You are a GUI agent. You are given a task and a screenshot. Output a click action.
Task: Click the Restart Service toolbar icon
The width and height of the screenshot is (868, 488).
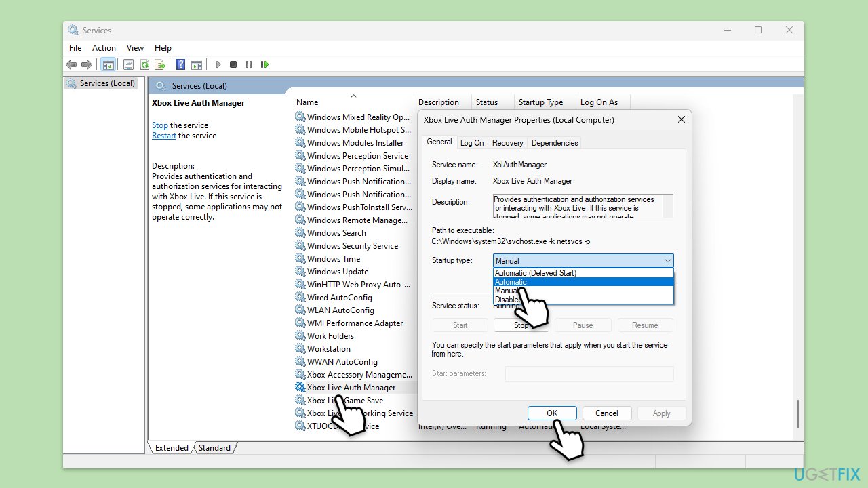click(x=264, y=64)
